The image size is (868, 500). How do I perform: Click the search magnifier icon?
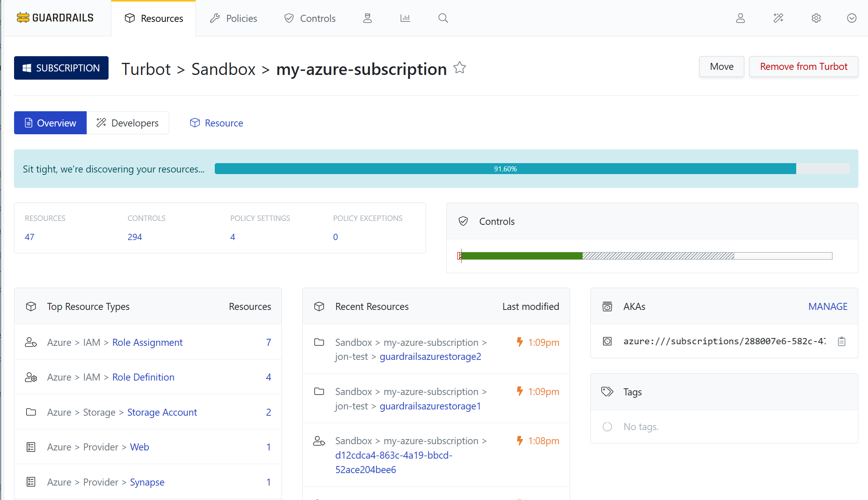tap(443, 18)
